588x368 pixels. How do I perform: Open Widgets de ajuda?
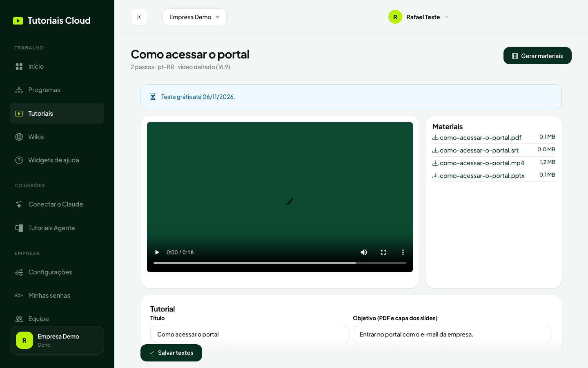pyautogui.click(x=57, y=160)
